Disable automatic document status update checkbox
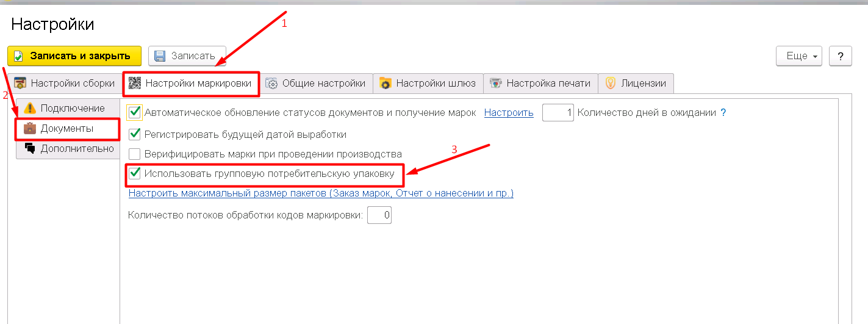 135,113
